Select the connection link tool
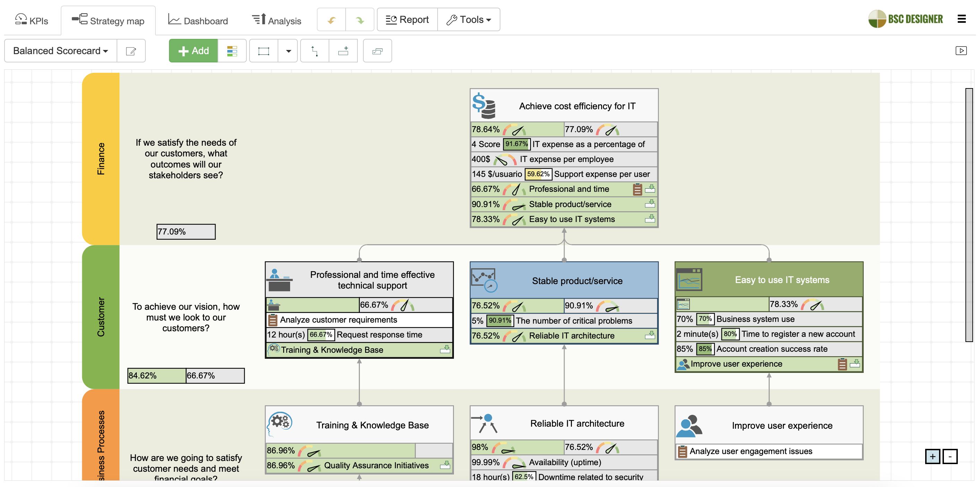 click(x=315, y=51)
